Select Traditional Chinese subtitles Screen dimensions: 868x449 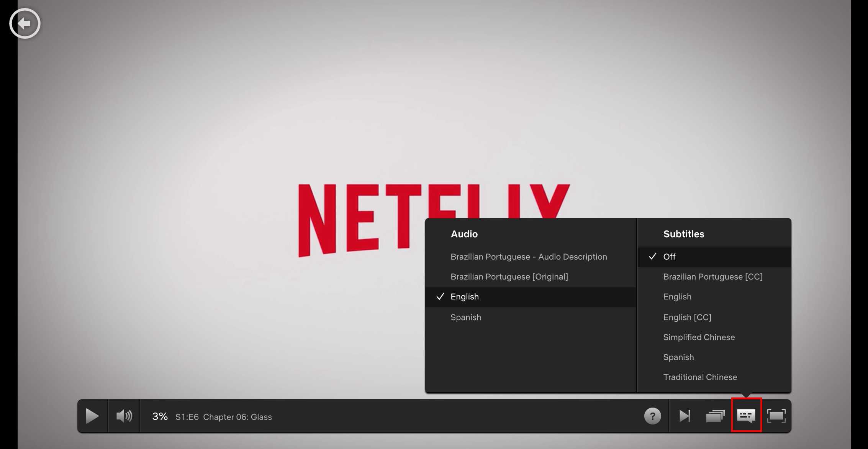pos(699,377)
